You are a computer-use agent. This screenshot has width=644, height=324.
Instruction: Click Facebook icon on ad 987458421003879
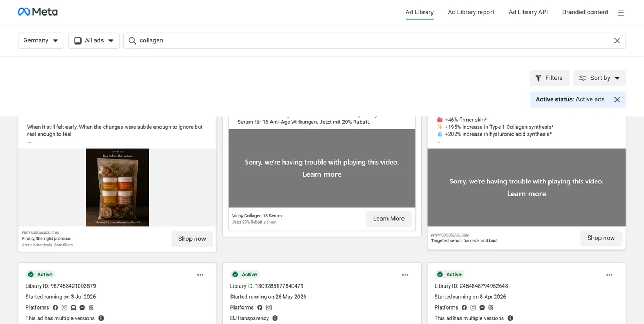coord(55,307)
